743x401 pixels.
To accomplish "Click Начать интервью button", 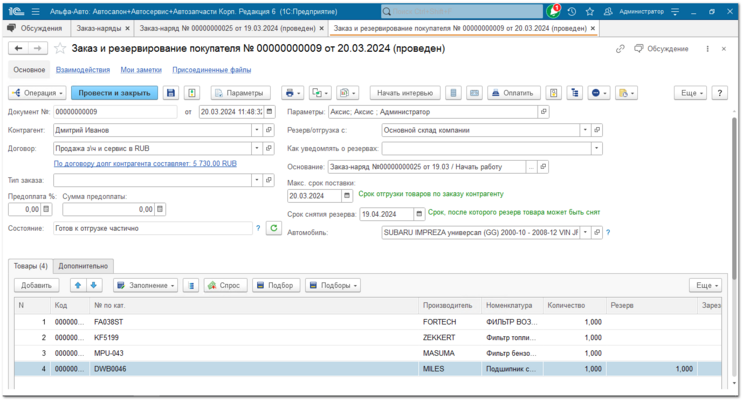I will coord(405,93).
